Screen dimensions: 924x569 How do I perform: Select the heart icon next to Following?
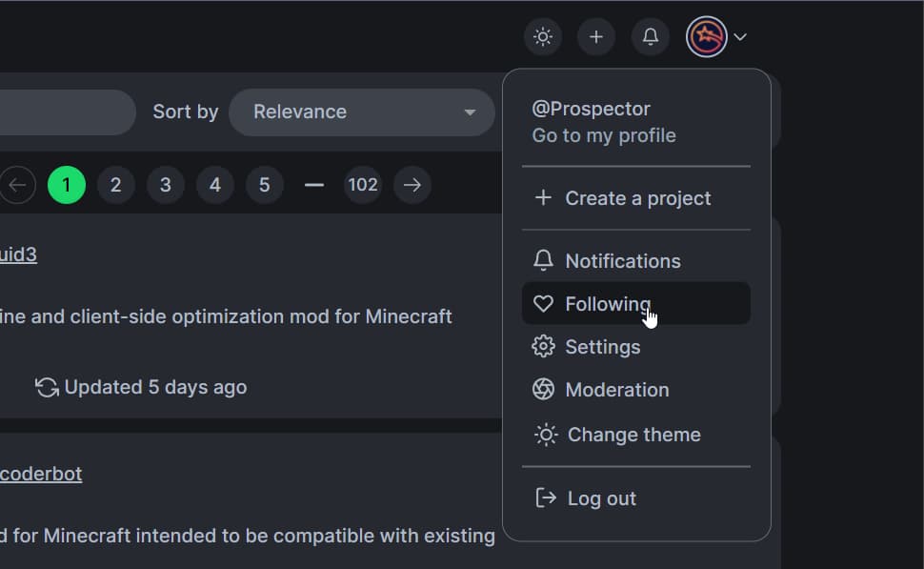544,303
